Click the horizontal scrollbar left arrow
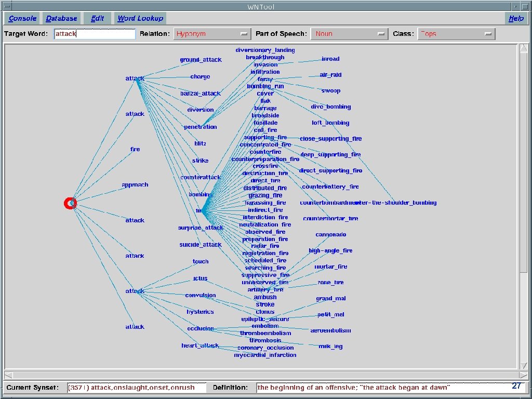532x399 pixels. [x=8, y=375]
